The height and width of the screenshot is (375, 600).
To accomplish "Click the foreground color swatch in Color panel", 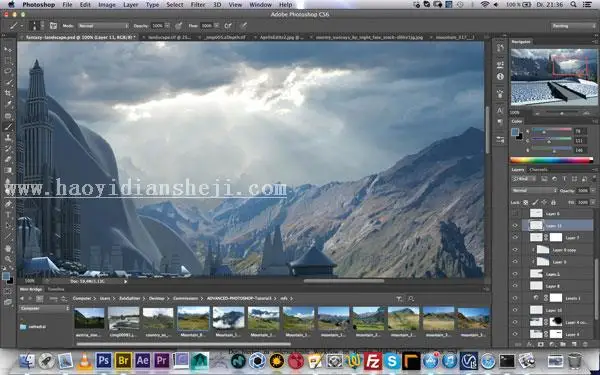I will [515, 132].
